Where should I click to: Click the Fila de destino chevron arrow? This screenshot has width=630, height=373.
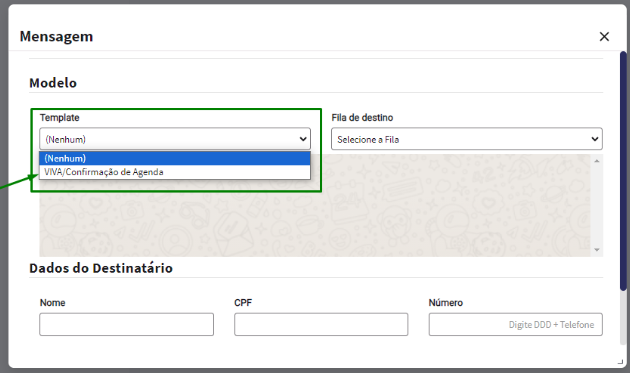click(x=595, y=139)
